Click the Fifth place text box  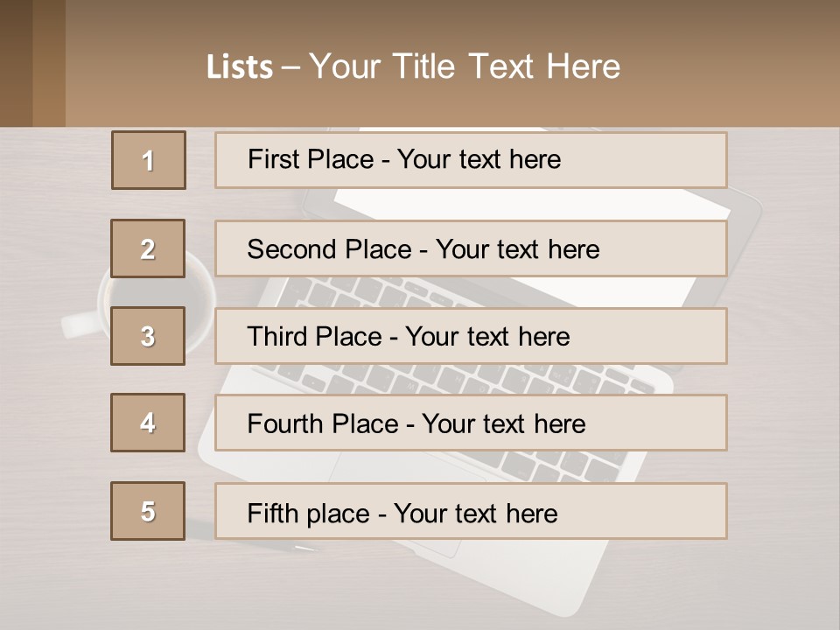pos(470,511)
